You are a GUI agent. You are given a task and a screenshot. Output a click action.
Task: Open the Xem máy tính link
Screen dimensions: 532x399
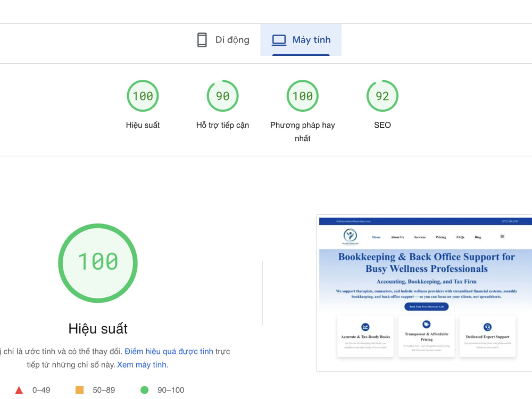click(x=143, y=365)
